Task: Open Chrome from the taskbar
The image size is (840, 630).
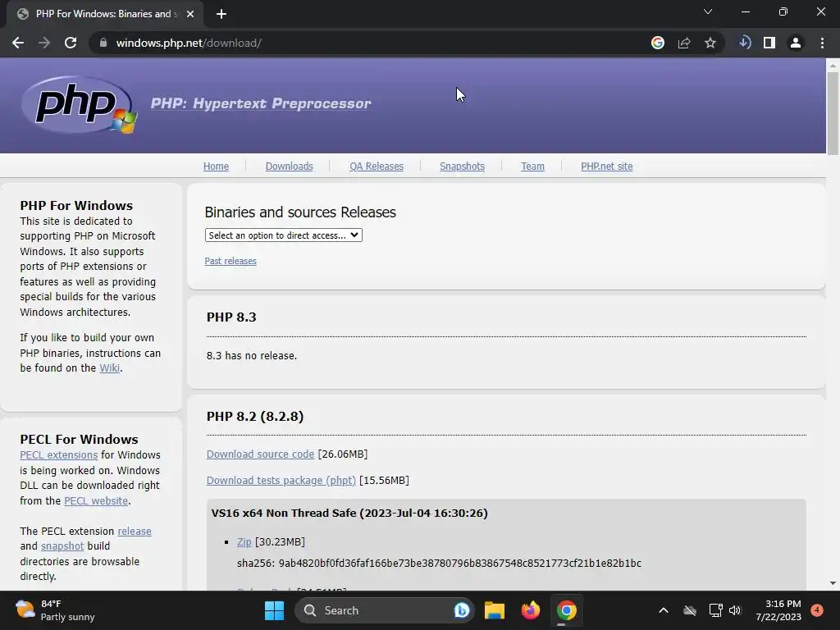Action: coord(566,610)
